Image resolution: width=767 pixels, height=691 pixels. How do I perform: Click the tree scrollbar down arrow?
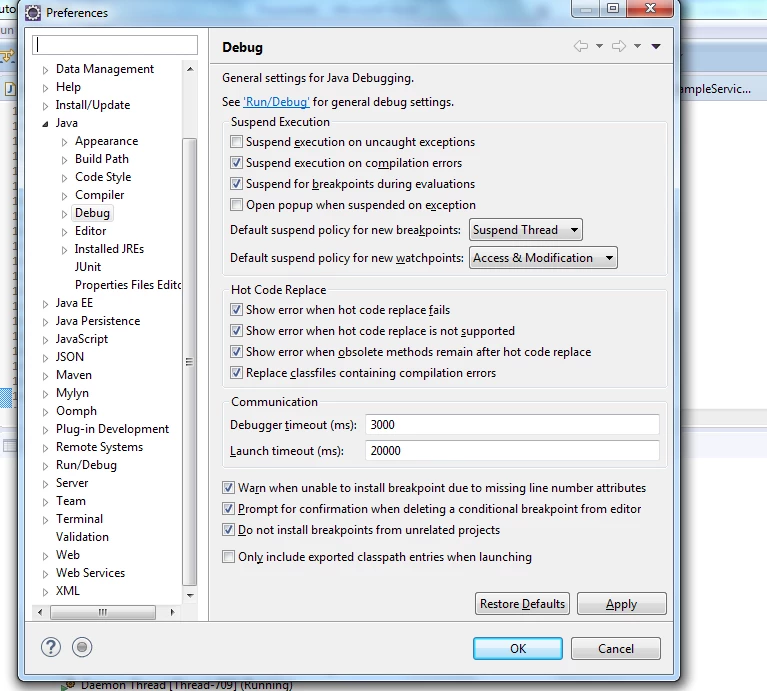[x=190, y=595]
